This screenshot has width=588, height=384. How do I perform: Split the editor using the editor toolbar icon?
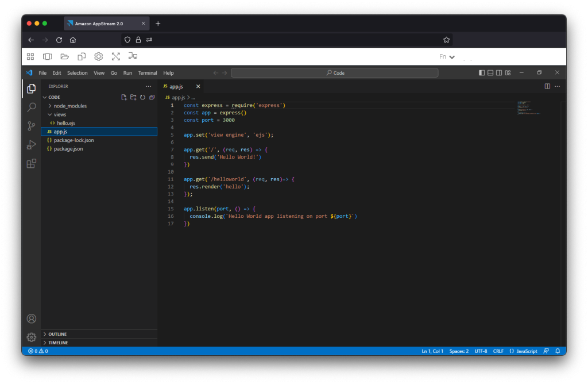pos(547,86)
